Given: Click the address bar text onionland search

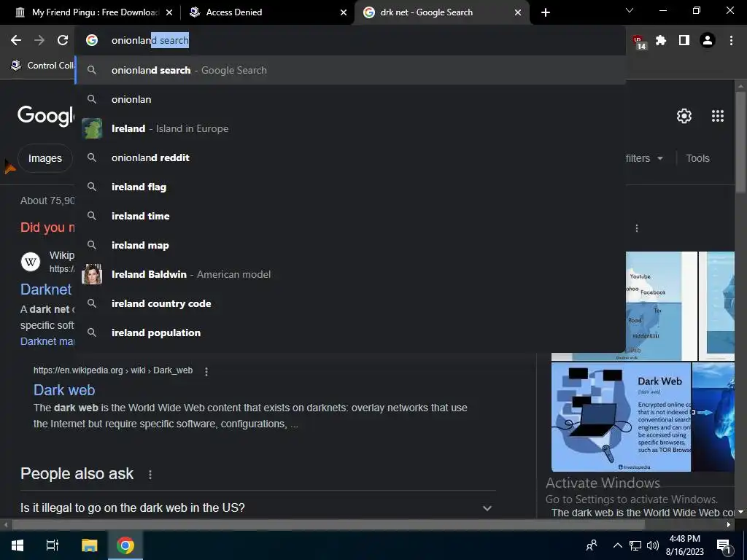Looking at the screenshot, I should click(150, 41).
